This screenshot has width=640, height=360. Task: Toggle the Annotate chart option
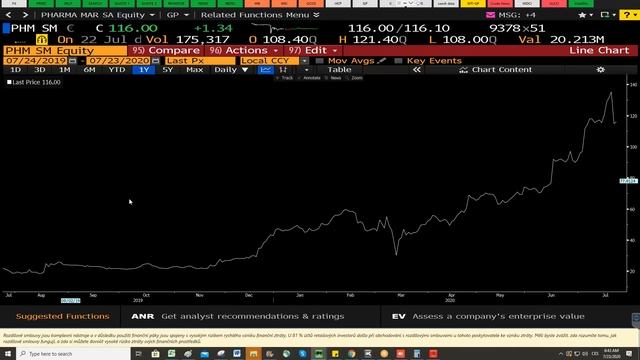point(309,78)
